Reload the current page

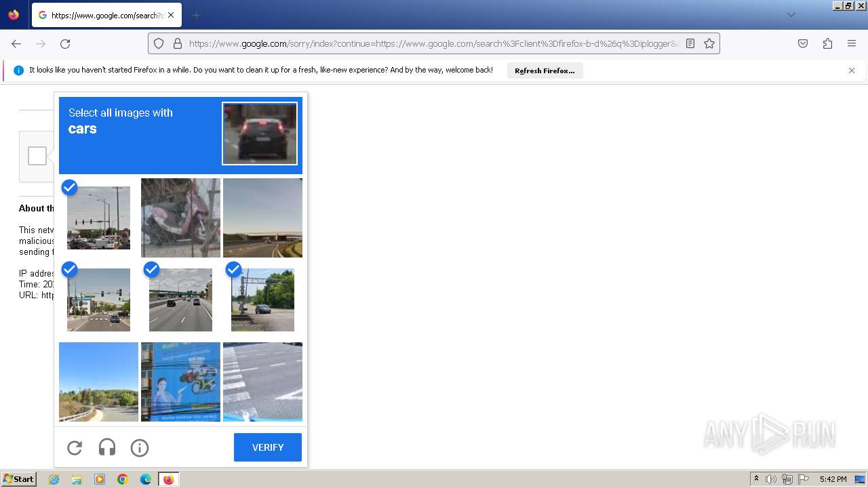coord(65,43)
